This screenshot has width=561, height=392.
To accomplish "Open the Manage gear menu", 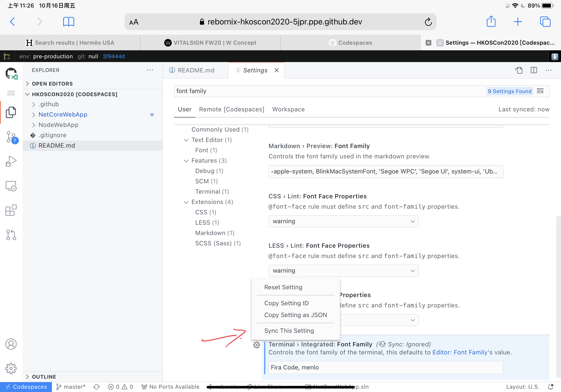I will (11, 368).
